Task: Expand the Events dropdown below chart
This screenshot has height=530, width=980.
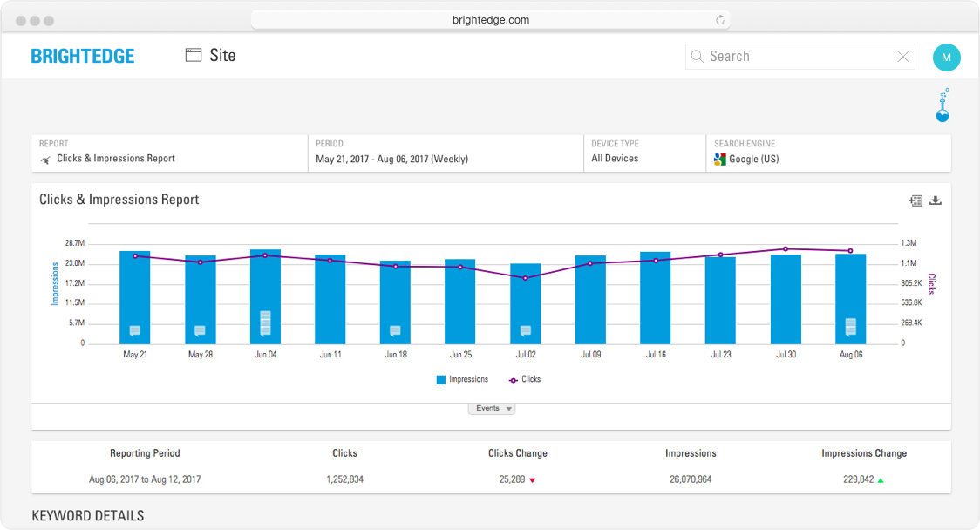Action: pos(492,408)
